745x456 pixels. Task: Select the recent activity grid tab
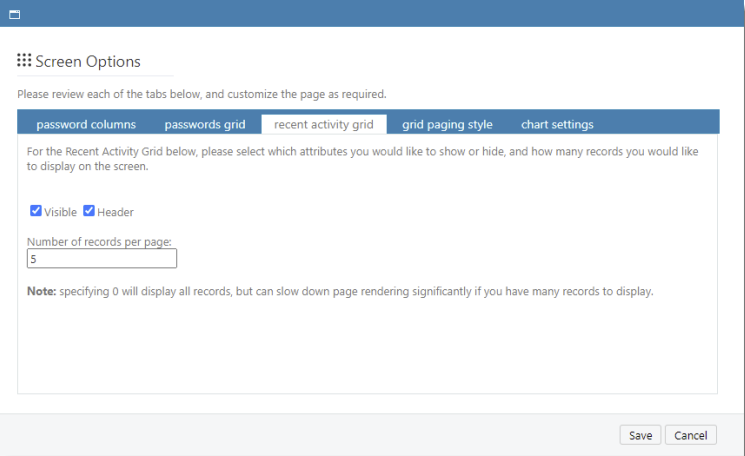point(323,125)
